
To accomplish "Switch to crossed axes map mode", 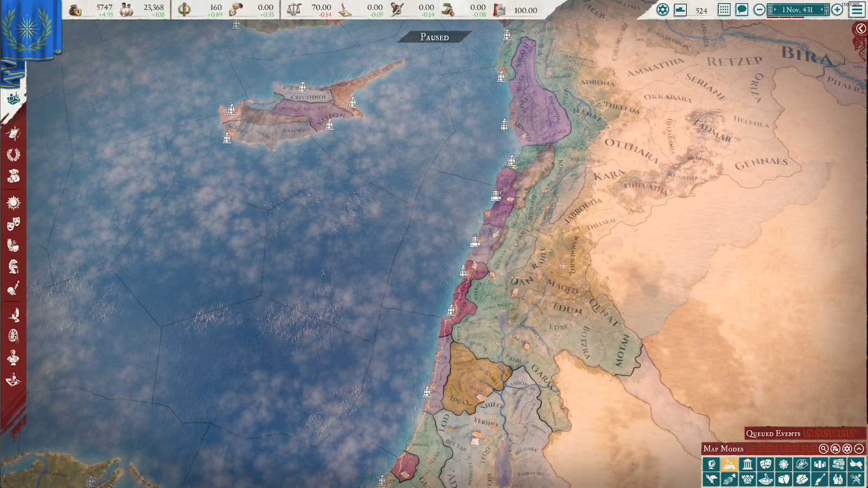I will (x=748, y=479).
